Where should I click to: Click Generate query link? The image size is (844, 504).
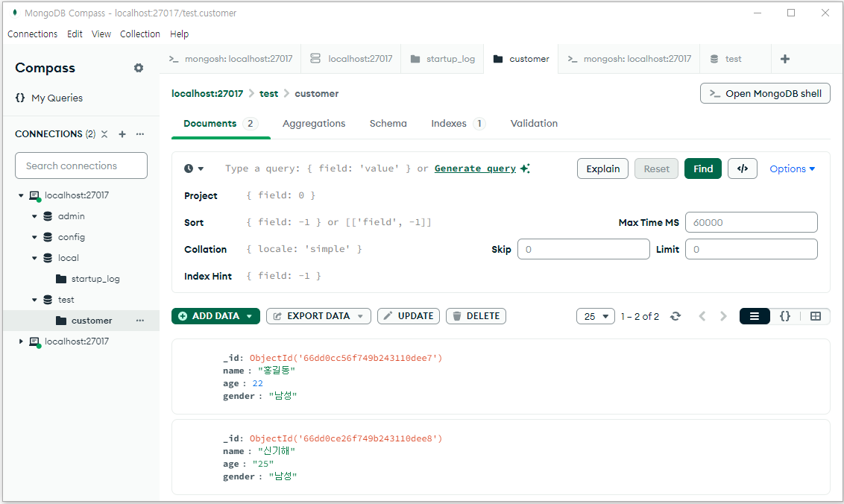(475, 168)
